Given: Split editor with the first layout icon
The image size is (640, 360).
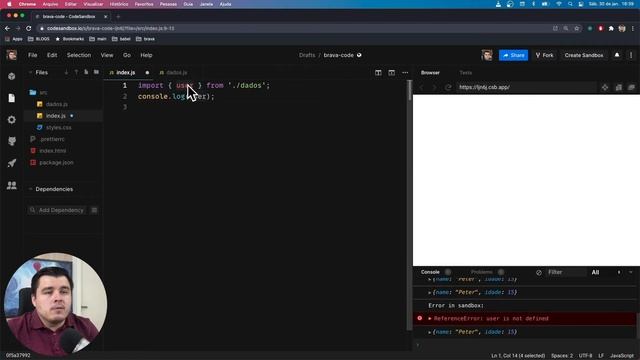Looking at the screenshot, I should 378,73.
